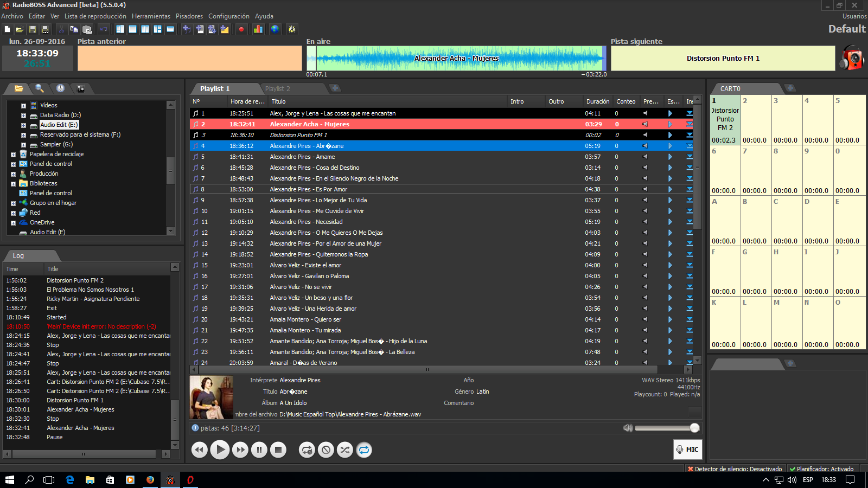The height and width of the screenshot is (488, 868).
Task: Click the red record button in toolbar
Action: tap(241, 29)
